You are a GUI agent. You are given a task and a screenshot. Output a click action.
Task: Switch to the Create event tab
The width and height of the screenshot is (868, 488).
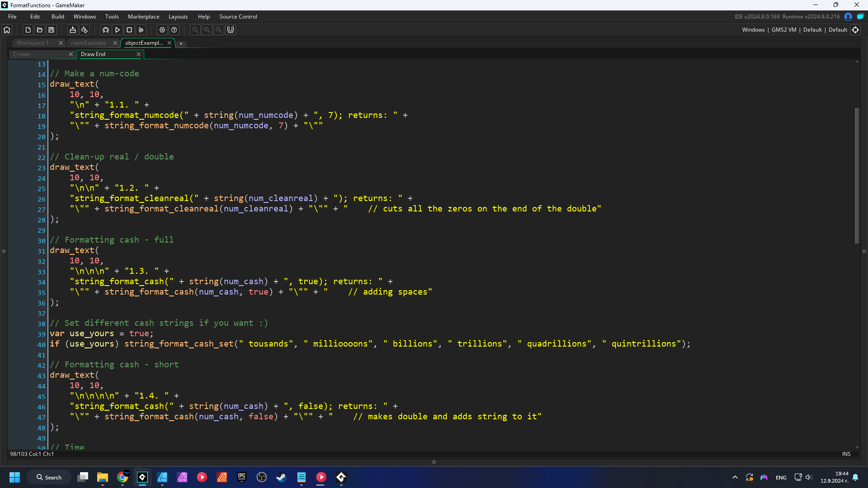(22, 54)
